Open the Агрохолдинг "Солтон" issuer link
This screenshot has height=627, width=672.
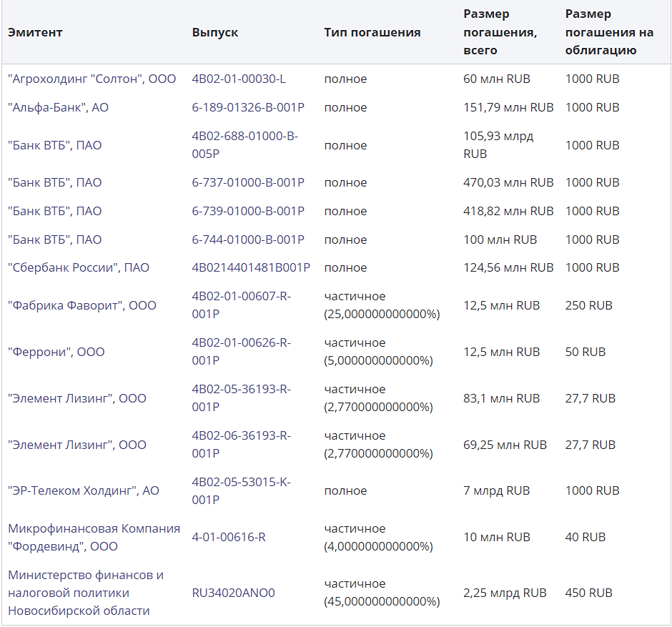coord(92,79)
